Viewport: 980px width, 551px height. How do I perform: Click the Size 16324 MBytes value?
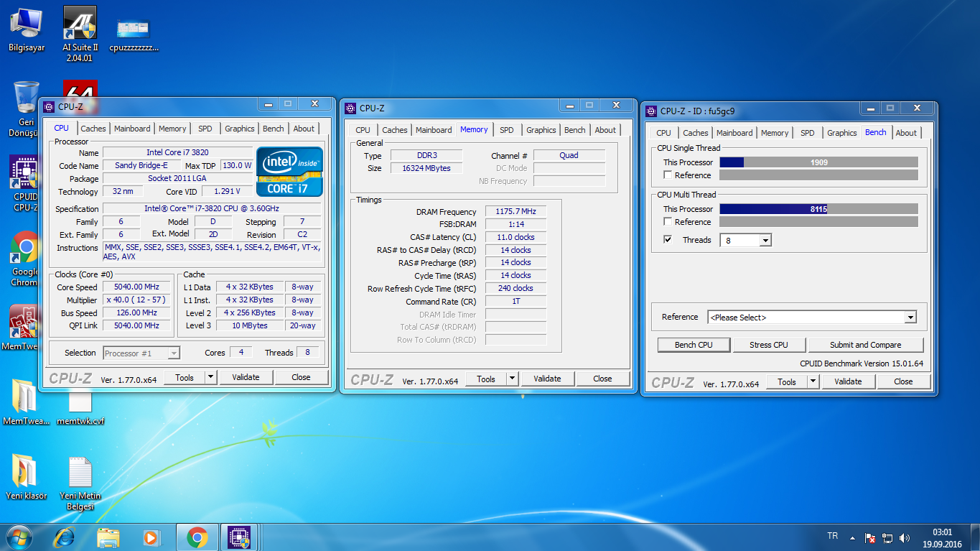tap(426, 168)
